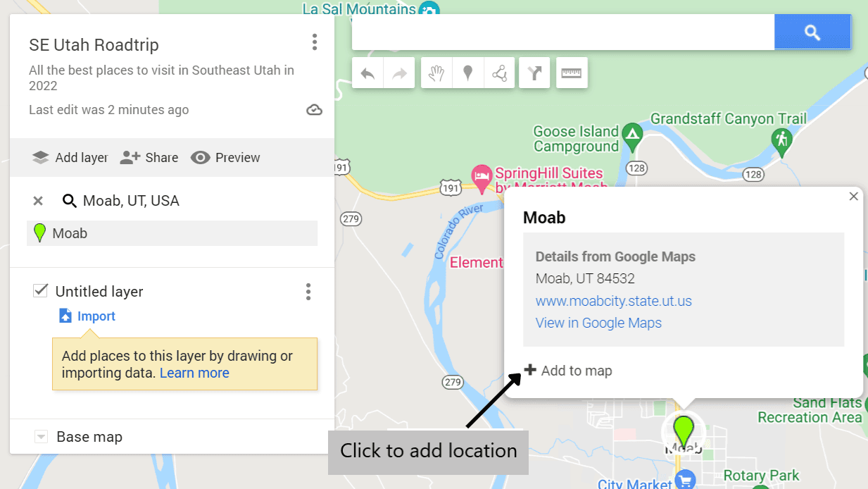This screenshot has width=868, height=489.
Task: Activate the Add directions tool
Action: (534, 73)
